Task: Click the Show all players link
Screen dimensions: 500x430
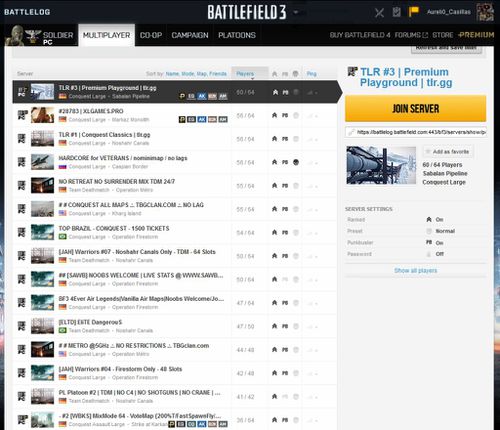Action: click(x=415, y=270)
